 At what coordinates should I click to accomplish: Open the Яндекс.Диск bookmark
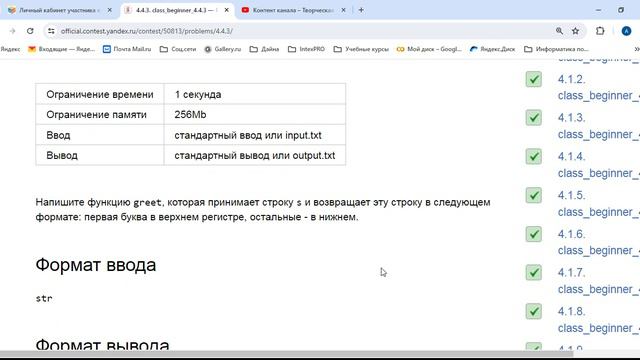tap(492, 49)
